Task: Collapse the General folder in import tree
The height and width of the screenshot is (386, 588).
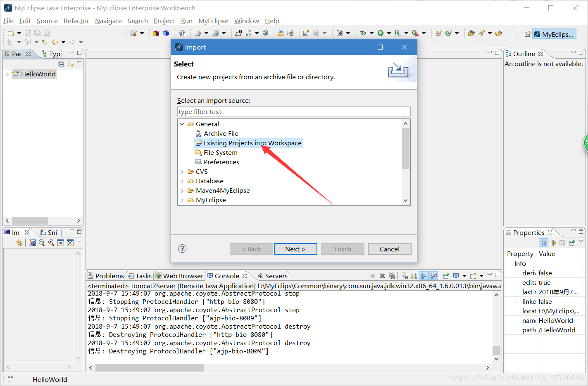Action: click(182, 124)
